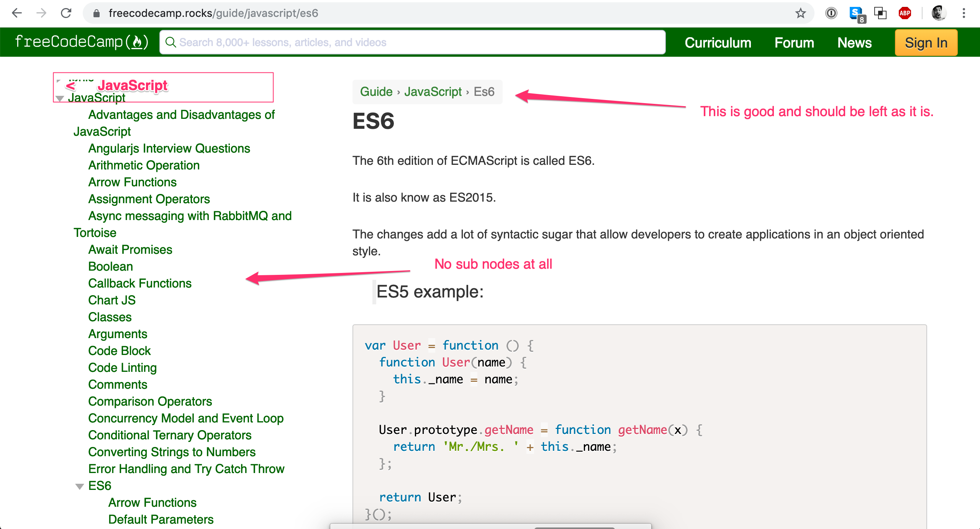980x529 pixels.
Task: Open the Curriculum nav item
Action: [718, 43]
